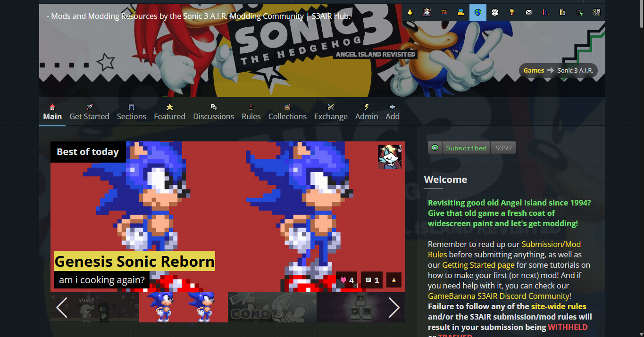Select the rocket icon on Get Started tab
Viewport: 644px width, 337px height.
coord(89,107)
